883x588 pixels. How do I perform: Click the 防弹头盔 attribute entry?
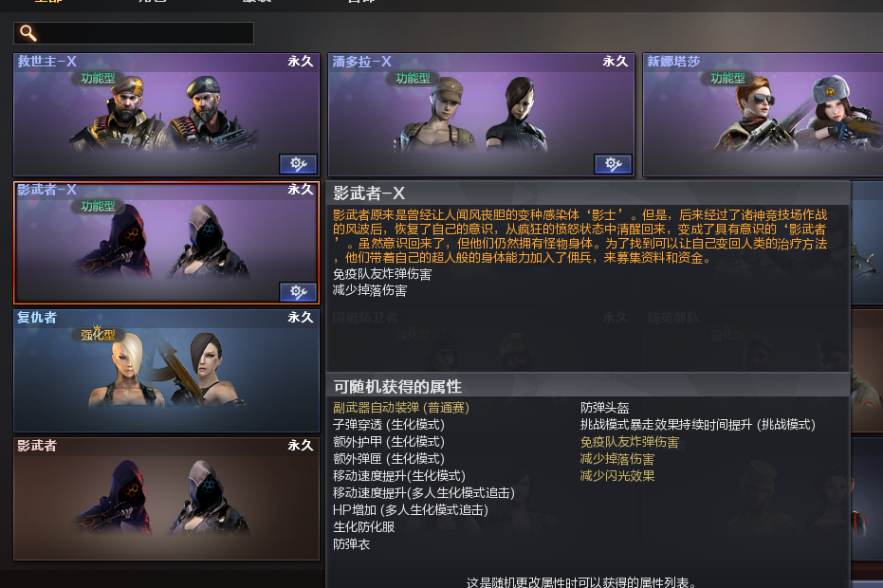pos(605,408)
